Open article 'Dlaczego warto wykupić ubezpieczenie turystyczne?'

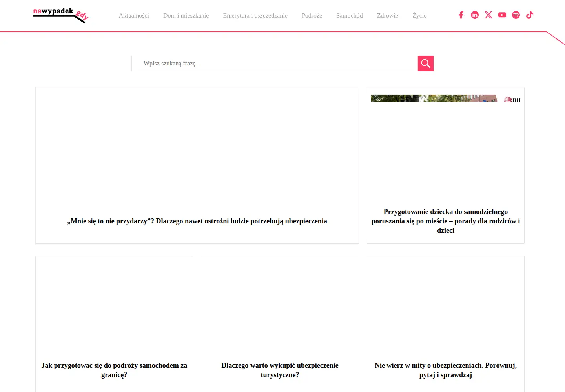pos(280,370)
